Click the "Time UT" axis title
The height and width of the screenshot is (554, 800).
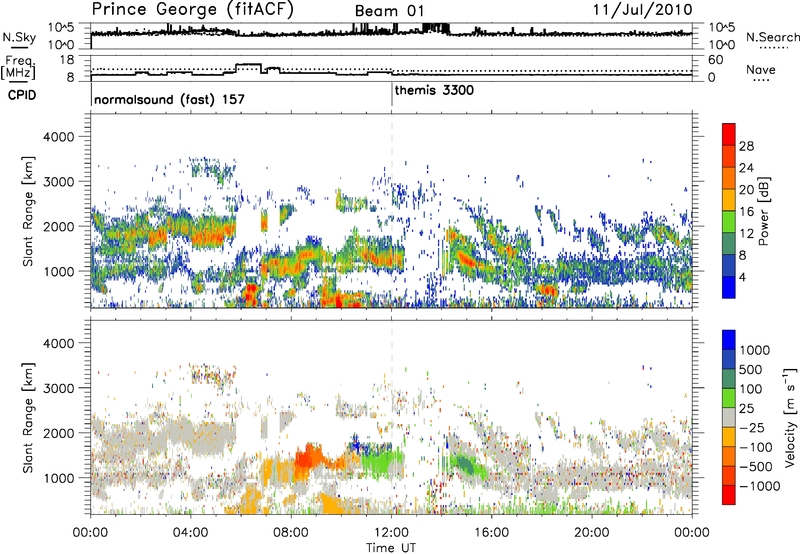click(x=391, y=548)
